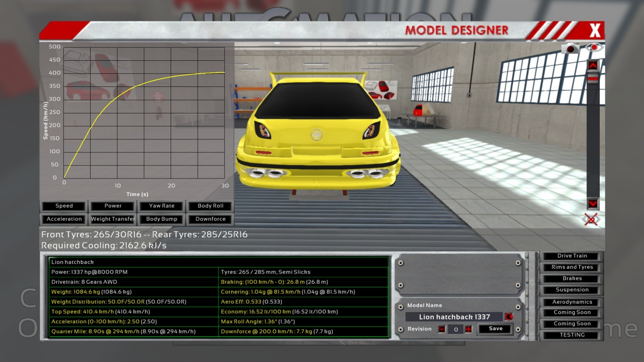This screenshot has width=644, height=362.
Task: Switch to the Rims and Tyres tab
Action: click(x=572, y=267)
